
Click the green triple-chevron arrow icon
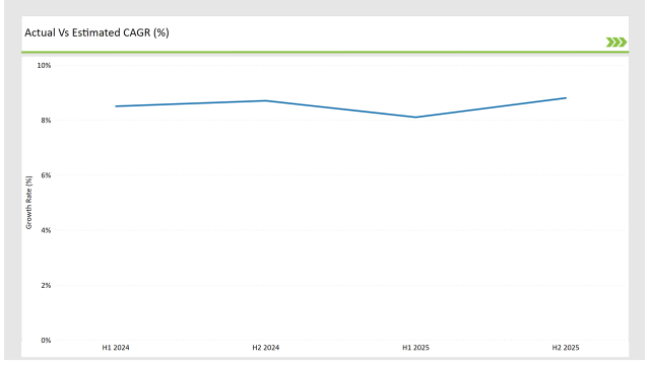pyautogui.click(x=616, y=42)
